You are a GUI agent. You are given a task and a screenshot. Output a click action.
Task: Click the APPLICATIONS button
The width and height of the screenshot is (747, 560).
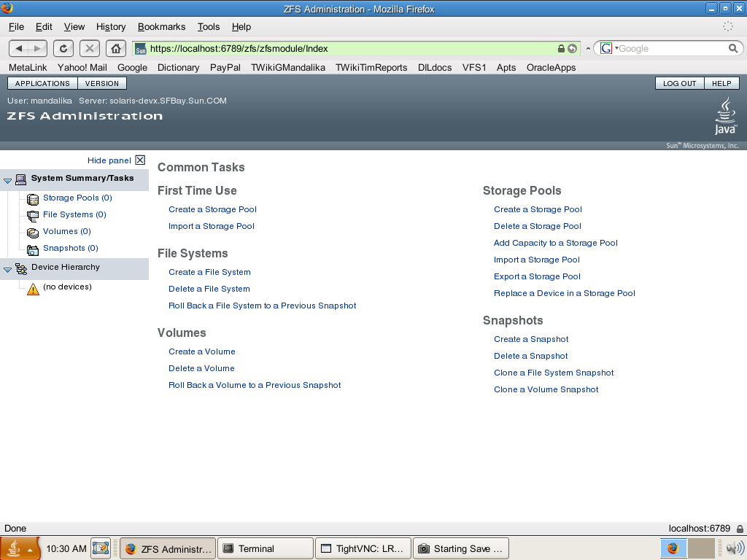click(42, 83)
